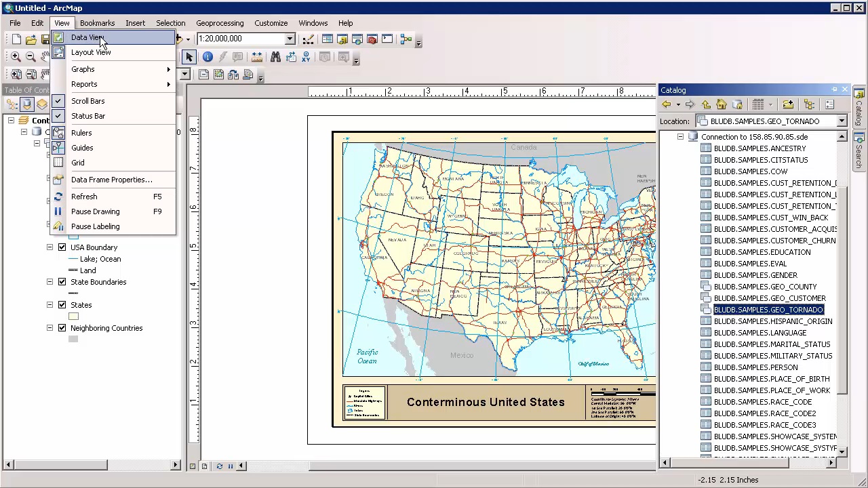Select the Select Elements arrow tool
This screenshot has width=868, height=488.
pyautogui.click(x=189, y=58)
